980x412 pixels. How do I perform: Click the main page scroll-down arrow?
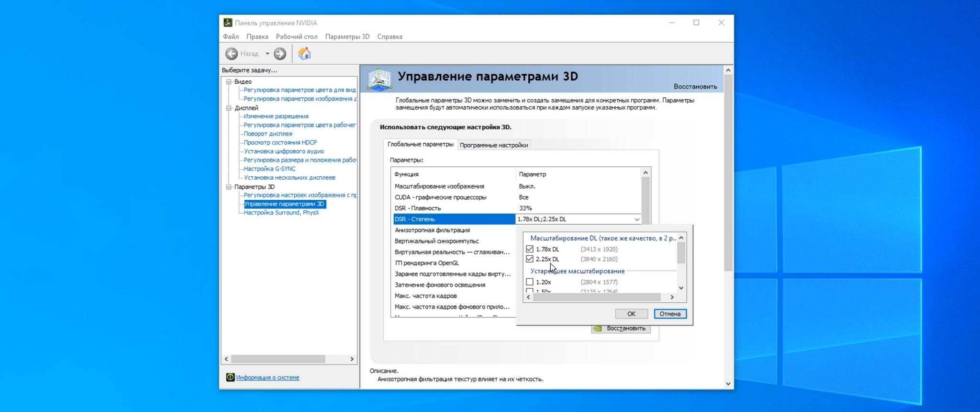pos(728,384)
